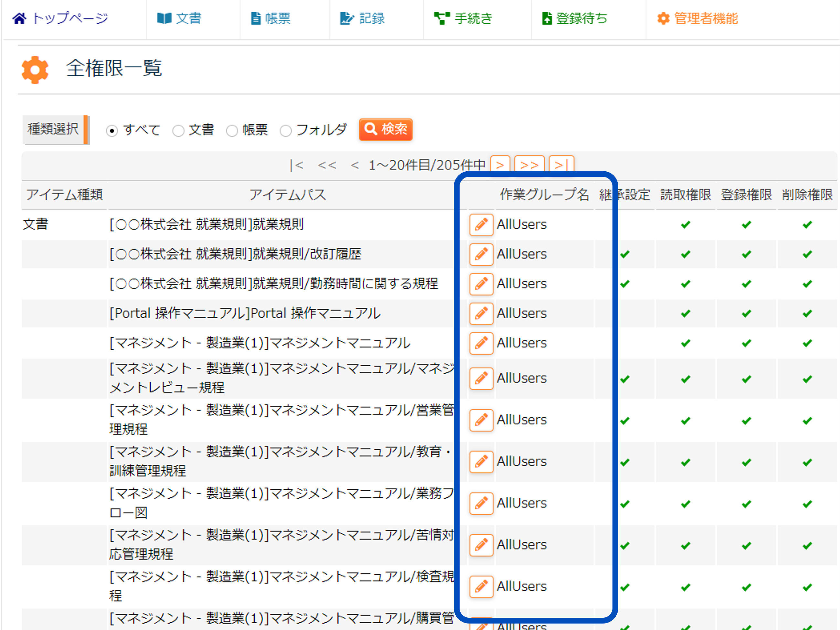
Task: Select the すべて radio button
Action: [x=112, y=131]
